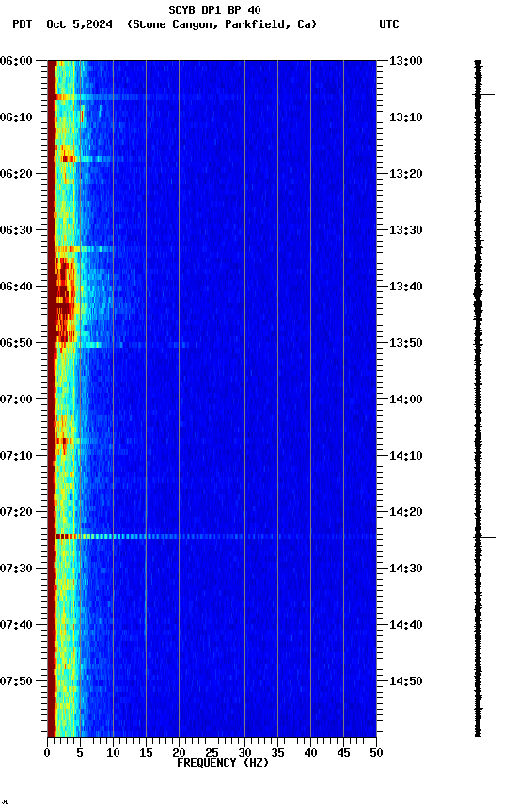Click the 20 Hz frequency tick label
The height and width of the screenshot is (812, 519).
click(x=179, y=753)
